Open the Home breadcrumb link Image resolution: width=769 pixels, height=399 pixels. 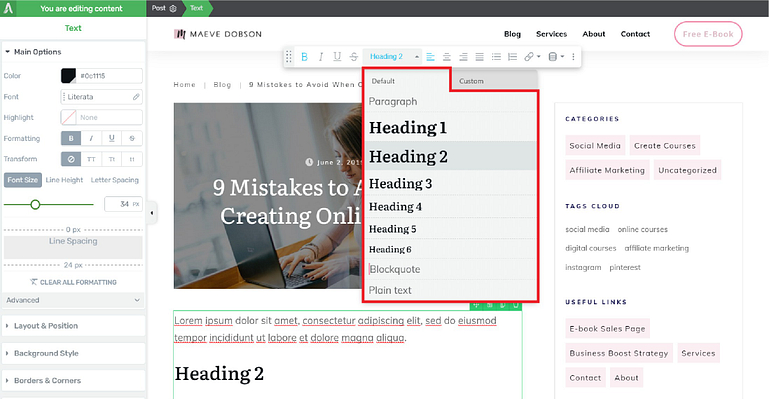184,85
